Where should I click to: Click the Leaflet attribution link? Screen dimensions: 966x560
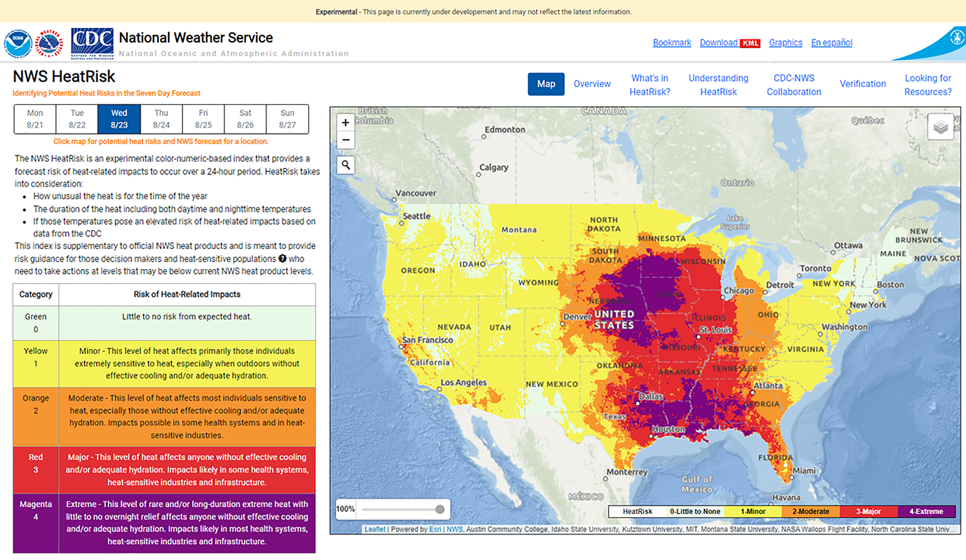[x=374, y=529]
